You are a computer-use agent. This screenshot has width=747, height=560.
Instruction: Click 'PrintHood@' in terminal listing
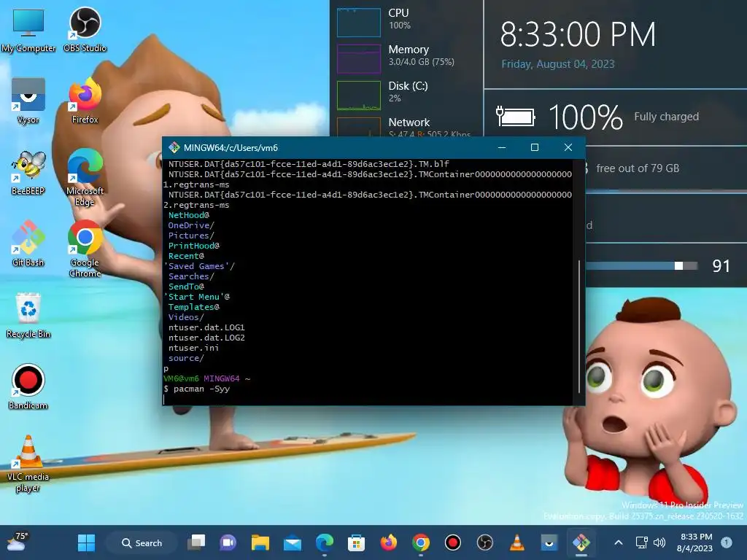click(x=194, y=246)
